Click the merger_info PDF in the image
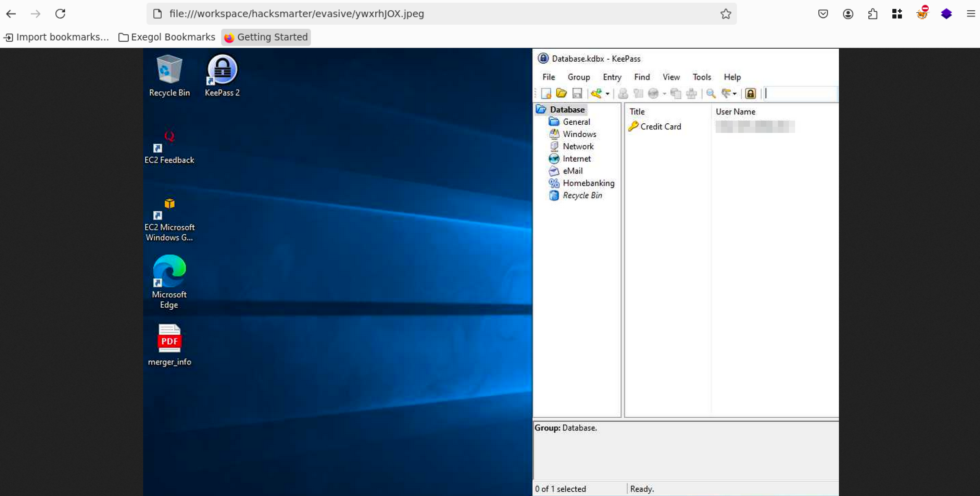Image resolution: width=980 pixels, height=496 pixels. click(x=169, y=345)
